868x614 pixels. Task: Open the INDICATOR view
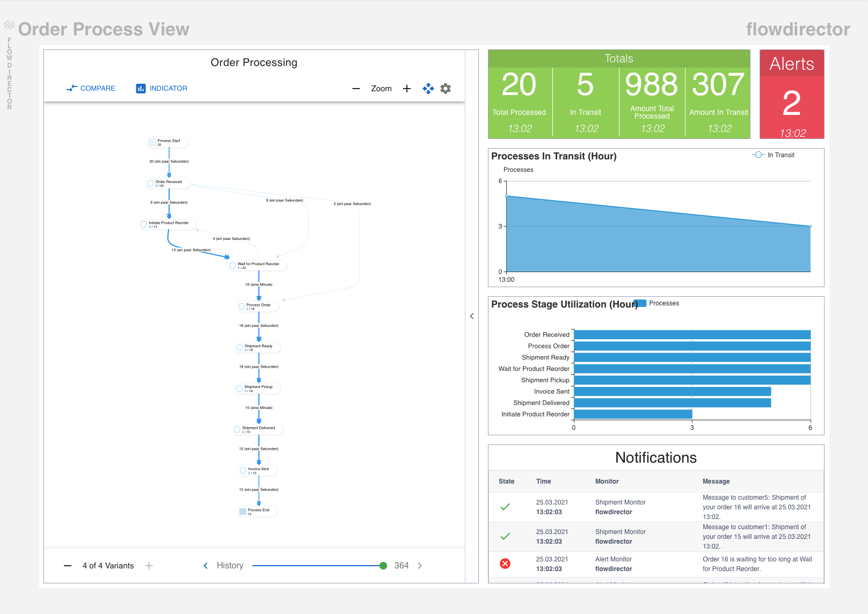click(x=162, y=89)
